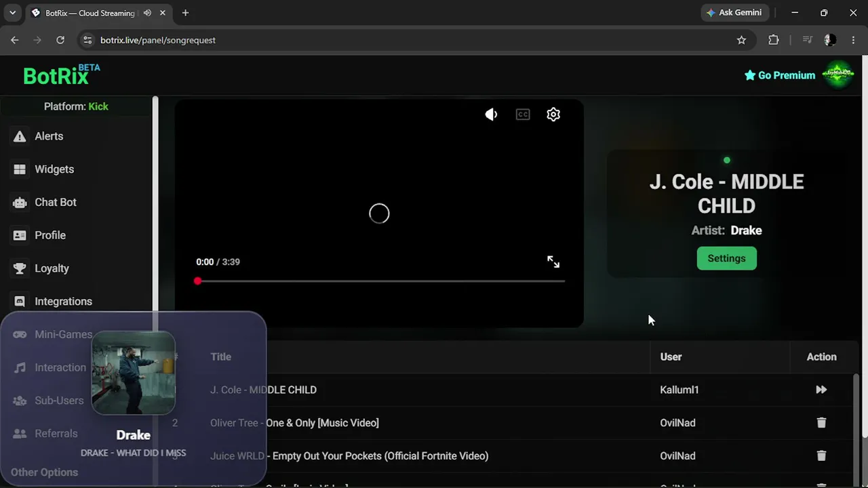This screenshot has width=868, height=488.
Task: Open the Chrome three-dot menu
Action: click(852, 40)
